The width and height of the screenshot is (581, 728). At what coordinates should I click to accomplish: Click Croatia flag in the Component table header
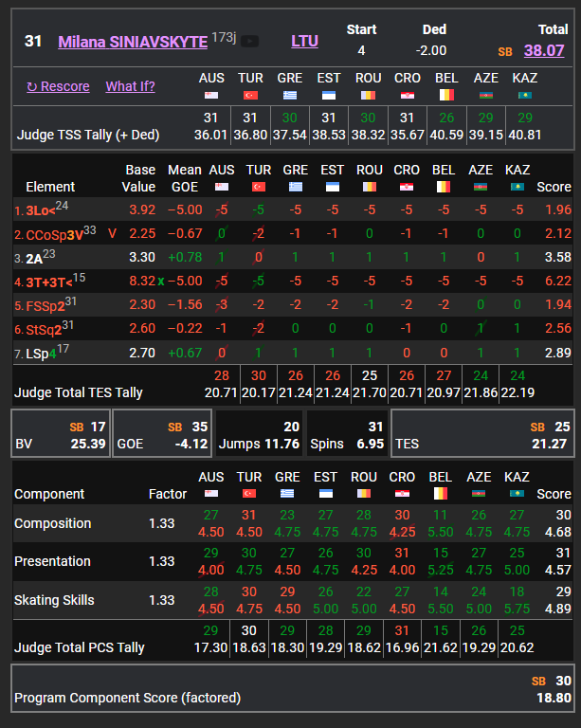(407, 494)
